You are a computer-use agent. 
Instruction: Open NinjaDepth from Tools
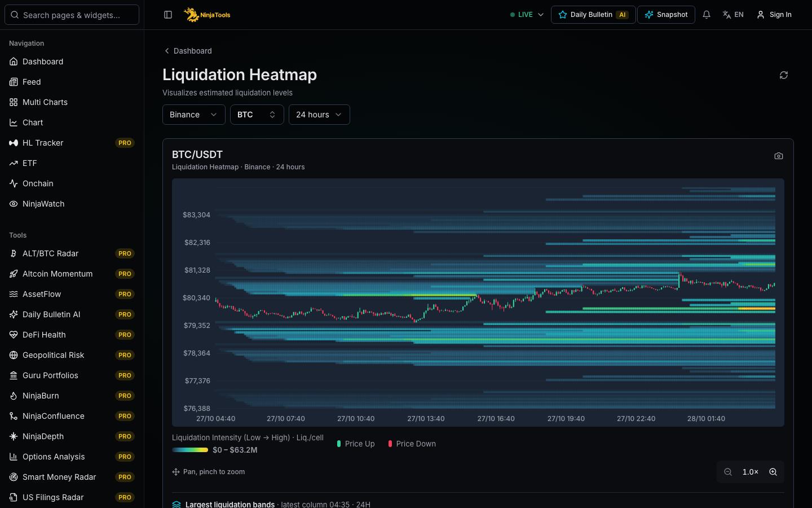[72, 436]
